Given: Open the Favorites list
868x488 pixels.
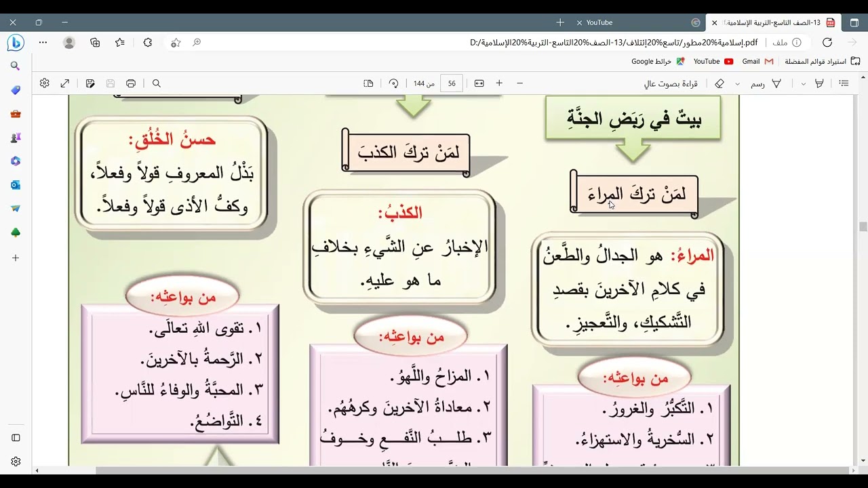Looking at the screenshot, I should [x=120, y=43].
